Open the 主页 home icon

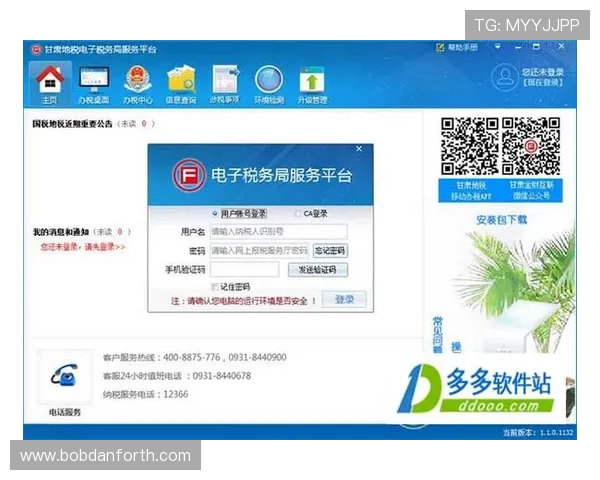[x=50, y=80]
